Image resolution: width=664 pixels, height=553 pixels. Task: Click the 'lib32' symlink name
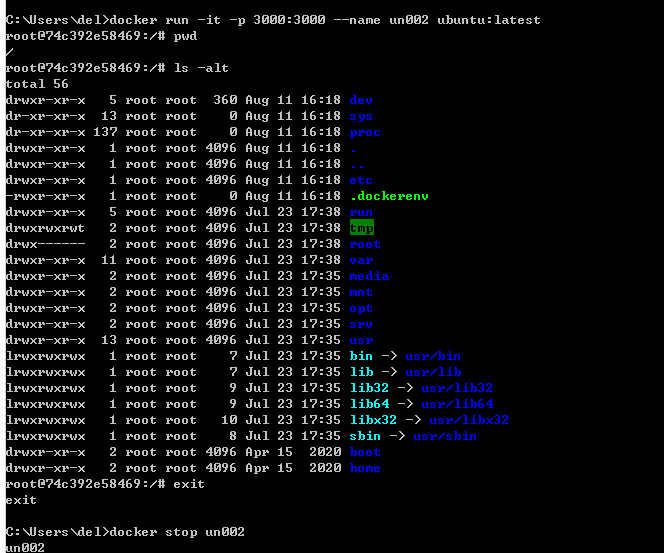pos(369,388)
